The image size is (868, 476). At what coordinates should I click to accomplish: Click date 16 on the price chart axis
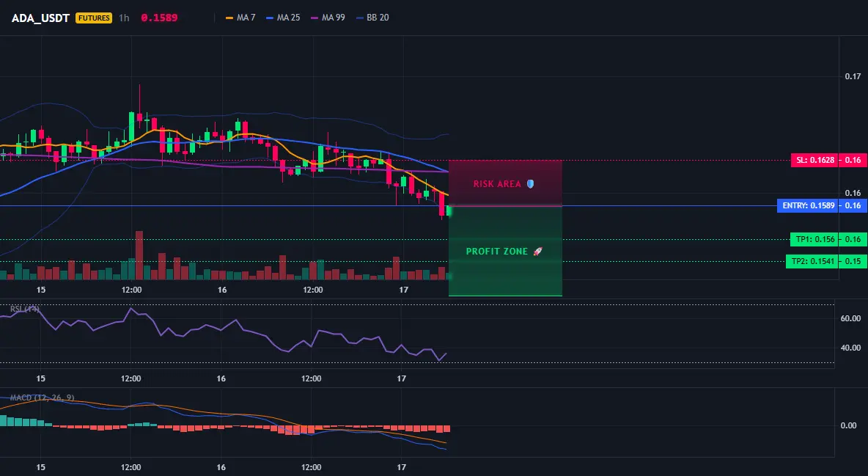click(222, 290)
